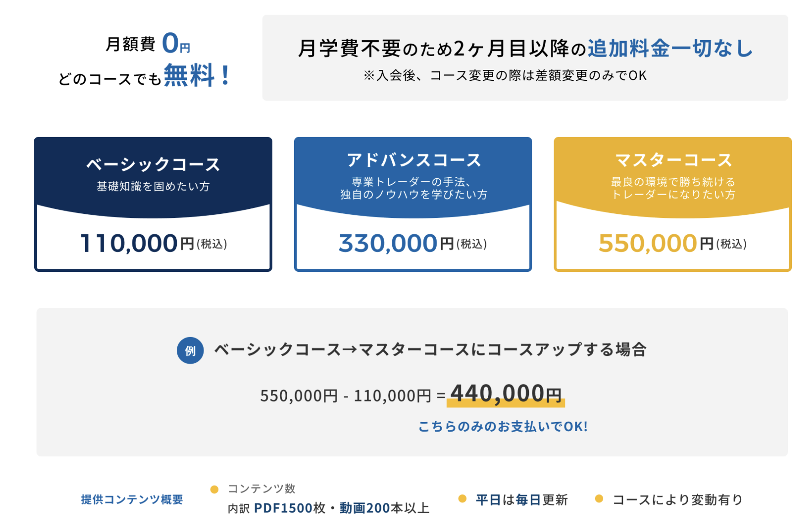Click the highlighted 440,000円 total
The width and height of the screenshot is (812, 518).
506,394
